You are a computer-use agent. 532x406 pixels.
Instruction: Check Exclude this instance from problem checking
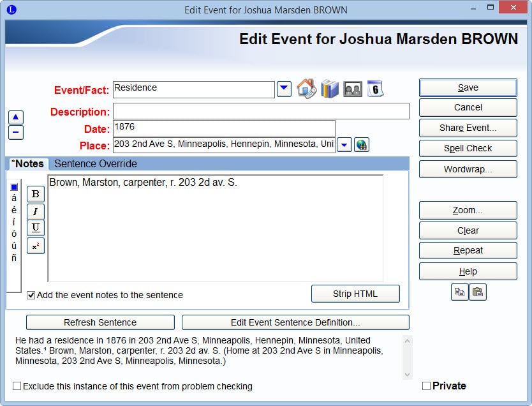(x=17, y=386)
